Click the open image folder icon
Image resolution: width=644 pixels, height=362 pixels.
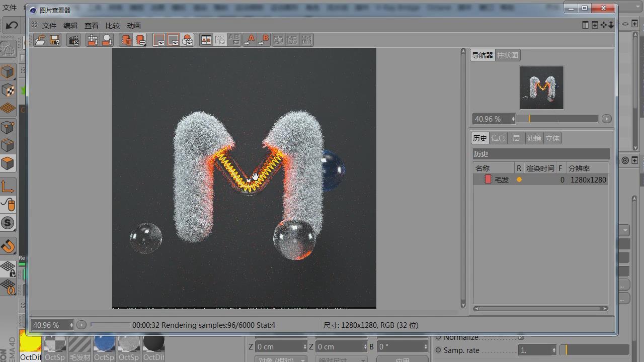40,40
